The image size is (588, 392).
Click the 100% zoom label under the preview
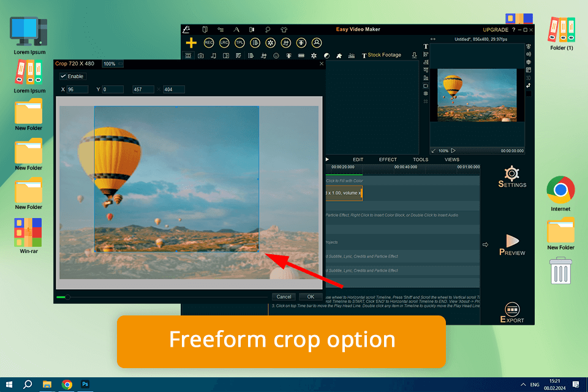click(x=443, y=151)
